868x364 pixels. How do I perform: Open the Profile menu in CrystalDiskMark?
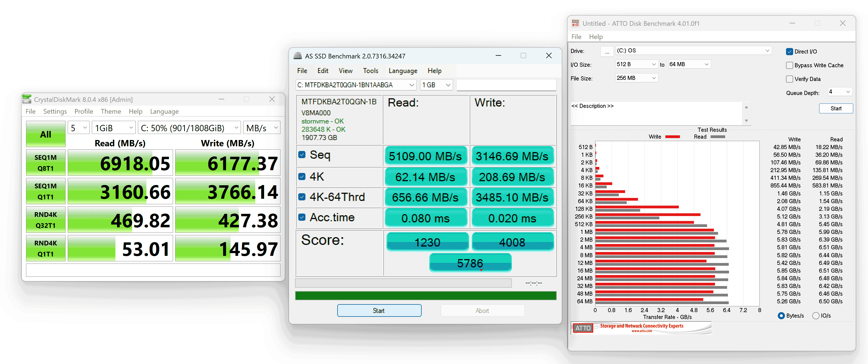point(84,111)
